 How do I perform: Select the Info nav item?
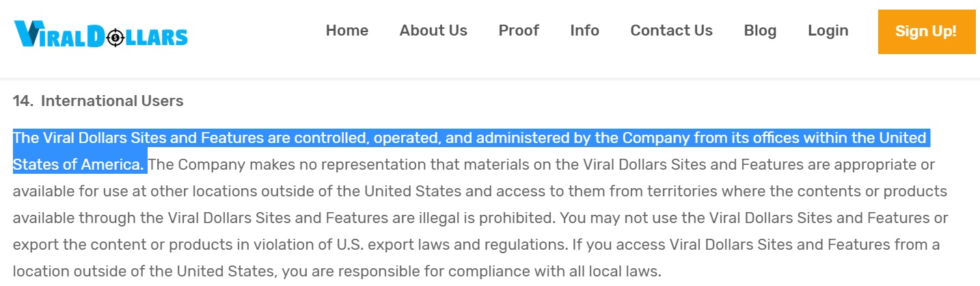tap(585, 31)
